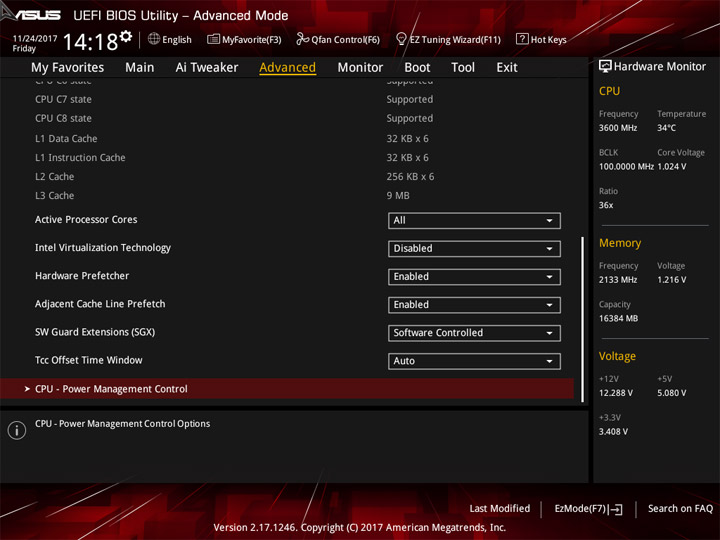The height and width of the screenshot is (540, 720).
Task: Click memory capacity value 16384 MB
Action: [619, 318]
